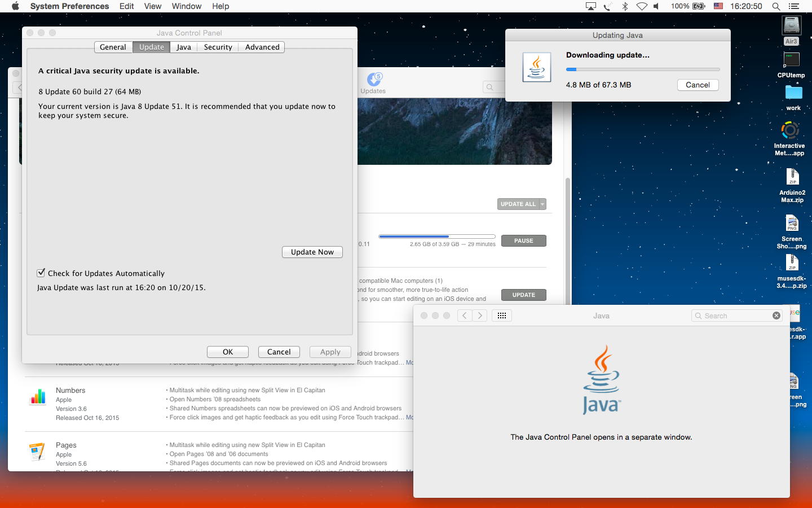Click the Update Now button
This screenshot has height=508, width=812.
coord(312,252)
